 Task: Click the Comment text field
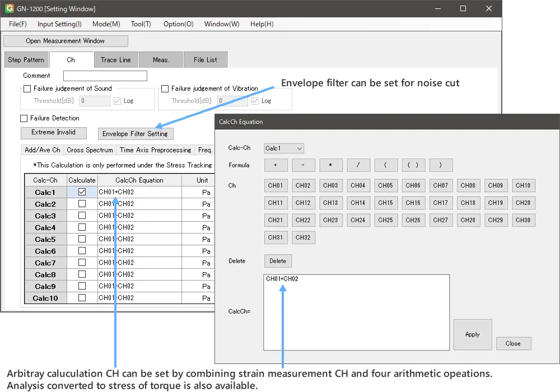click(x=105, y=76)
